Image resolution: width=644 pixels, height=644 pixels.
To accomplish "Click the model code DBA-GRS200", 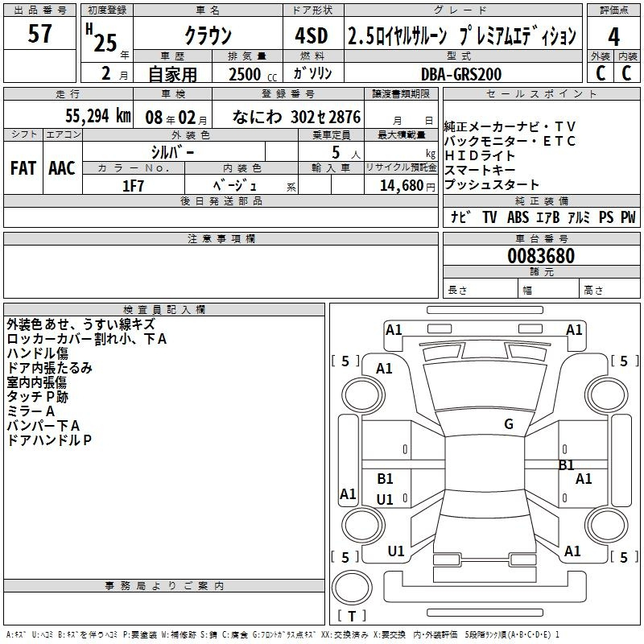I will click(x=461, y=74).
